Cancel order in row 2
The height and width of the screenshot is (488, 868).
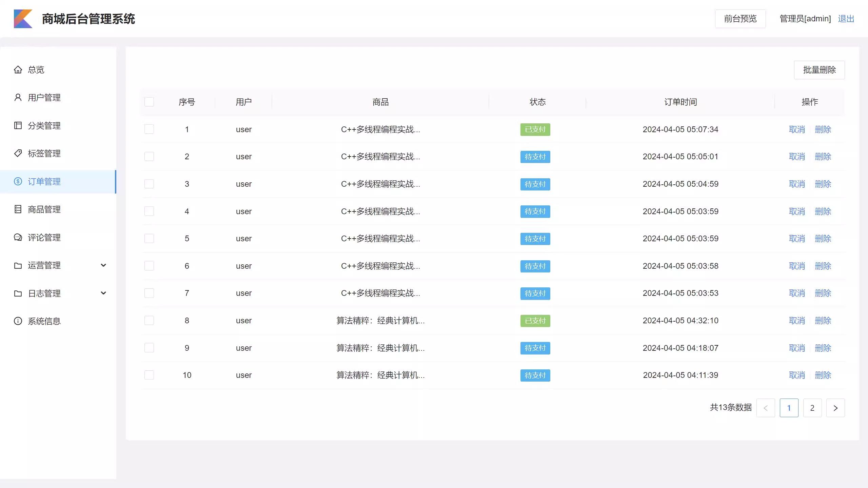tap(797, 156)
